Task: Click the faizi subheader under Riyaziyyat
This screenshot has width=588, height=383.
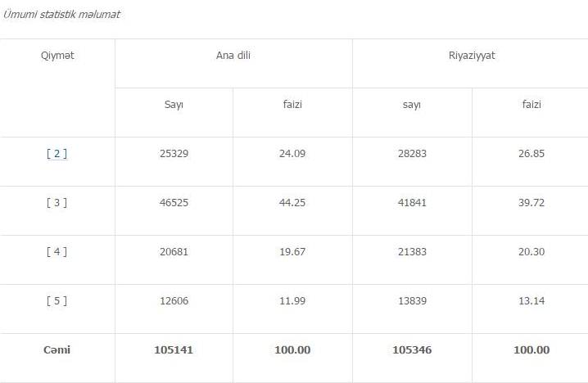Action: click(x=531, y=104)
